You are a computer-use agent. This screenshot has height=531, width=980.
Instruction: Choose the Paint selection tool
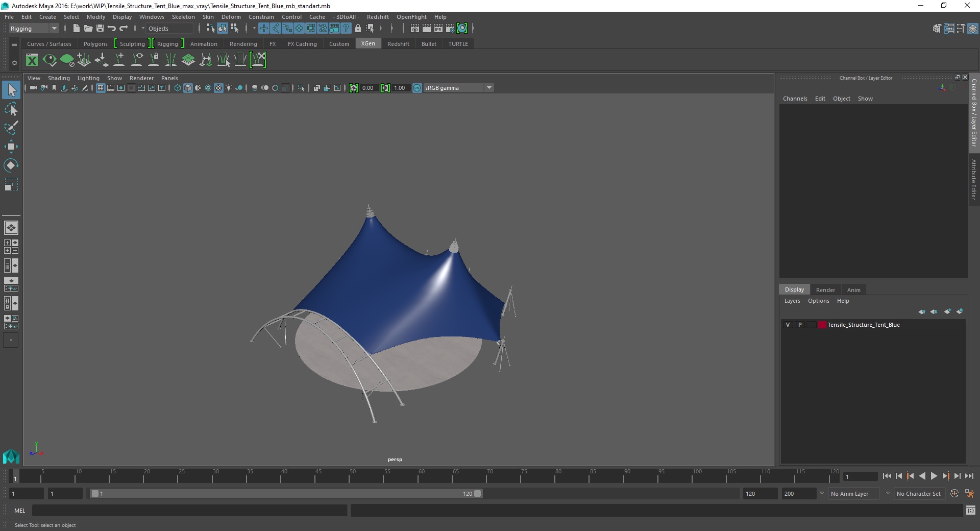coord(11,128)
